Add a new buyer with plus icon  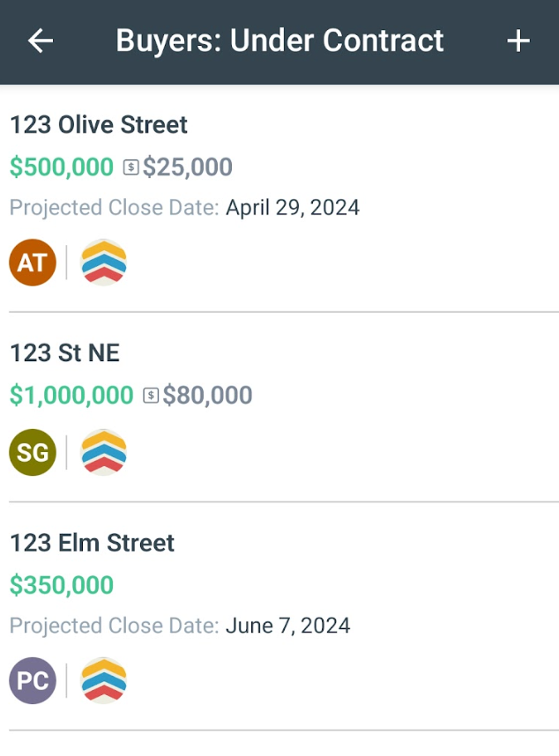tap(518, 41)
